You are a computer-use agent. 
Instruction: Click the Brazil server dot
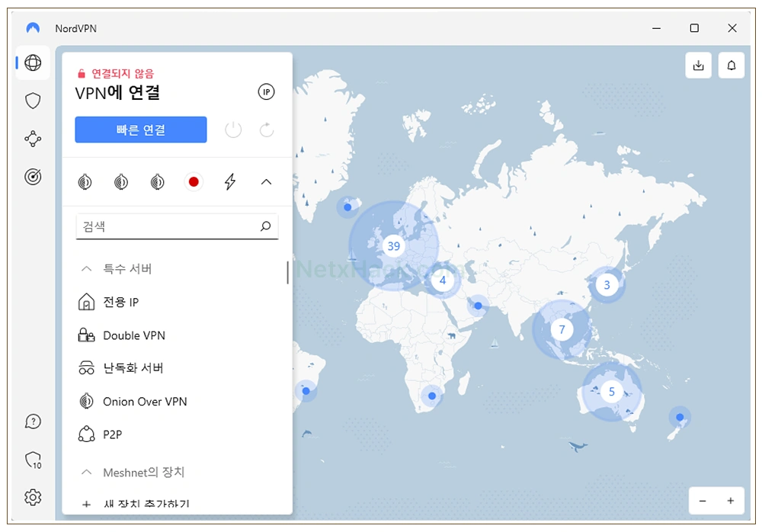306,391
